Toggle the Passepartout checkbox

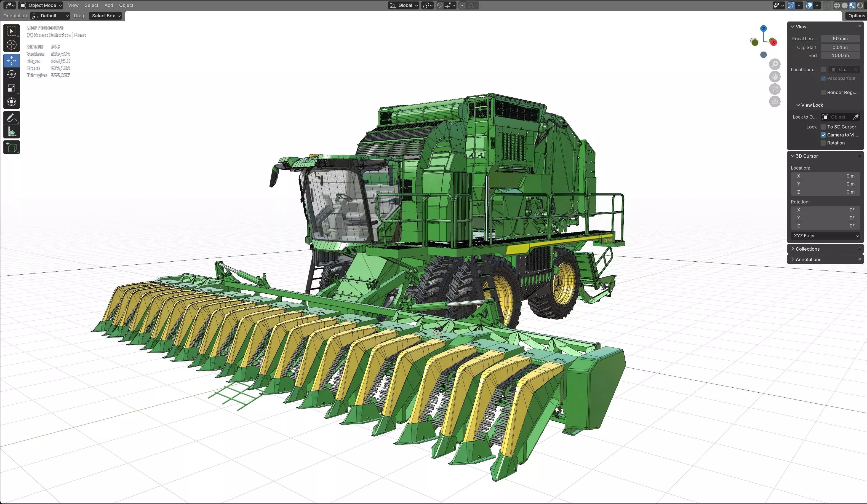click(x=823, y=78)
